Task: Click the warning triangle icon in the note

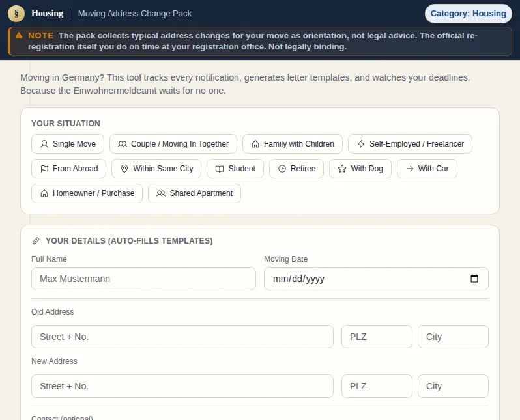Action: click(19, 35)
